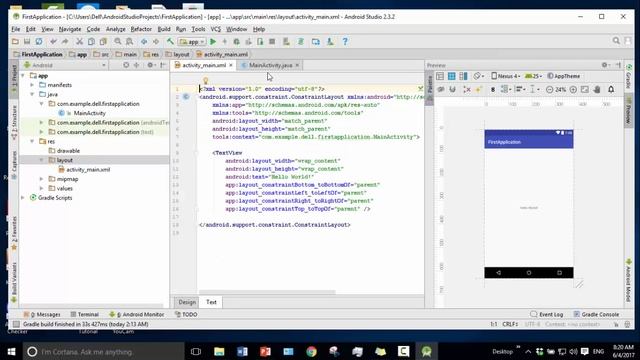Click the Save All toolbar icon
The height and width of the screenshot is (360, 640).
(27, 42)
